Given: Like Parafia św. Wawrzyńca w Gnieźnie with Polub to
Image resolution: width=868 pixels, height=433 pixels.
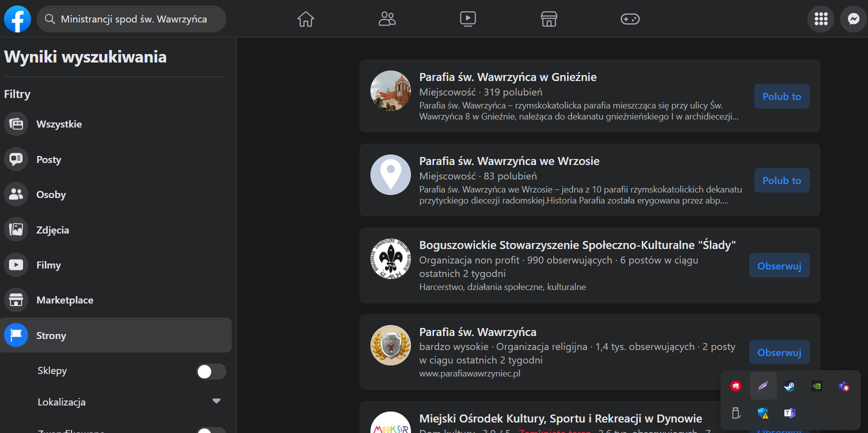Looking at the screenshot, I should [x=781, y=96].
